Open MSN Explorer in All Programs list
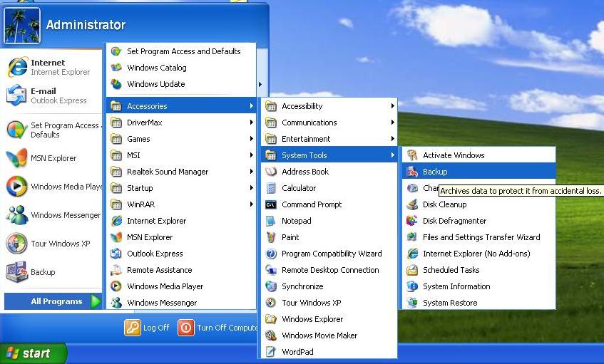This screenshot has height=364, width=604. click(181, 237)
